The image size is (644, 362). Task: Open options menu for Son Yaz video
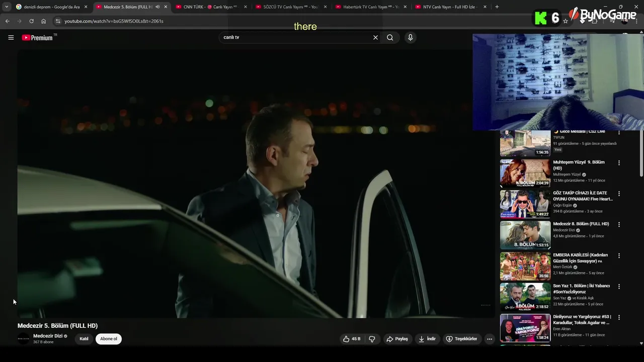click(x=619, y=287)
